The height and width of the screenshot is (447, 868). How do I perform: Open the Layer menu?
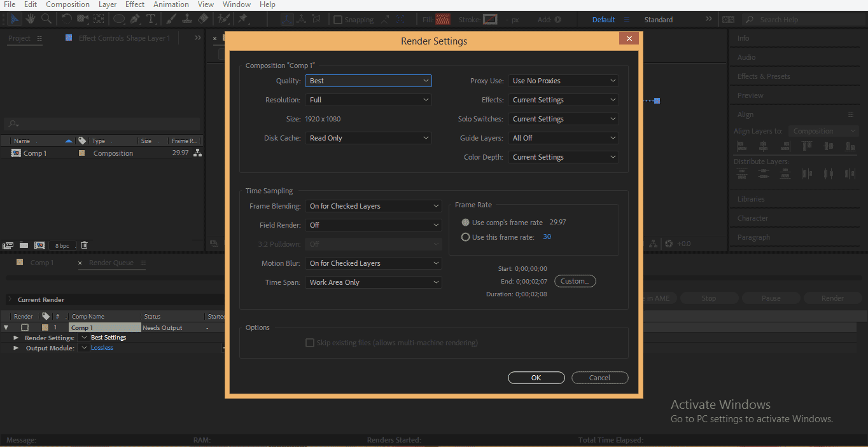tap(107, 4)
